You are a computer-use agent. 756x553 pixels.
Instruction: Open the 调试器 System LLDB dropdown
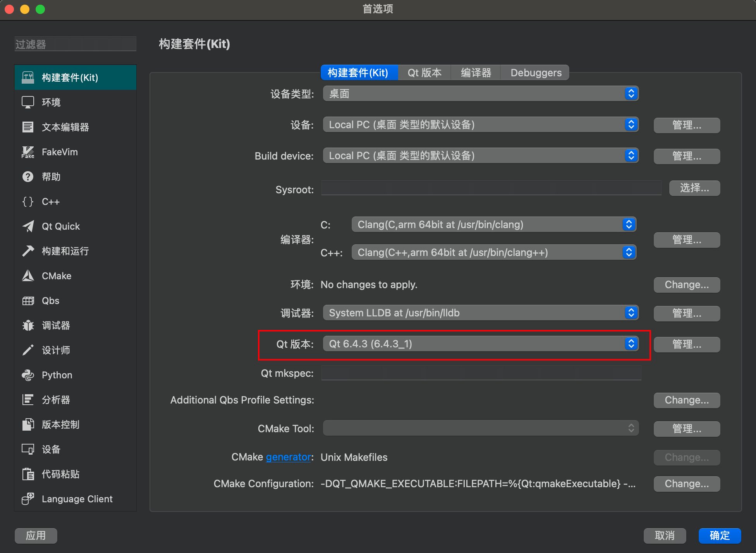point(480,313)
